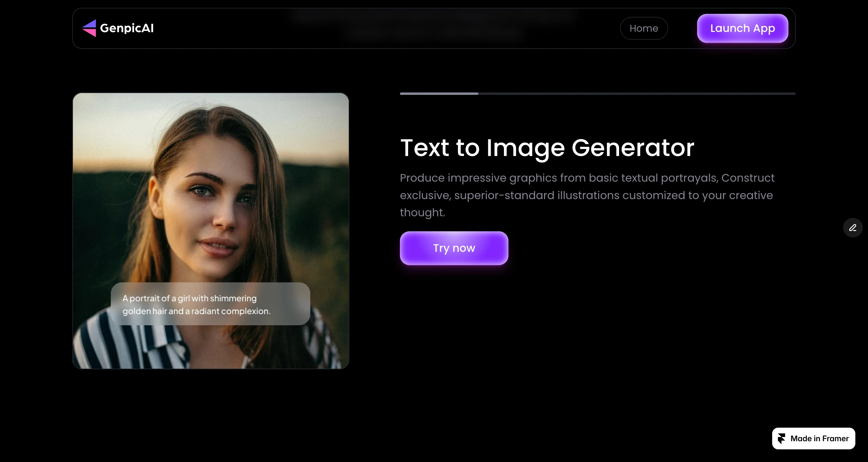
Task: Click the GenpicAI brand name text
Action: (127, 28)
